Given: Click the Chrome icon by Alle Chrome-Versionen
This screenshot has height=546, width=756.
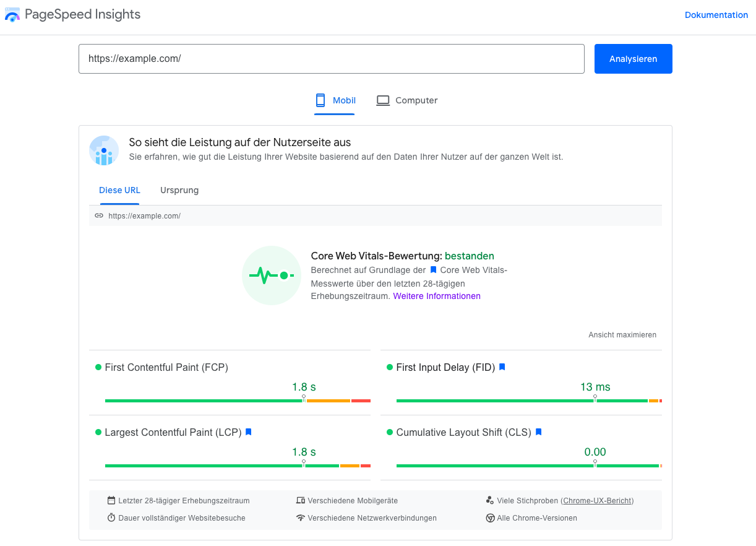Looking at the screenshot, I should pos(490,518).
